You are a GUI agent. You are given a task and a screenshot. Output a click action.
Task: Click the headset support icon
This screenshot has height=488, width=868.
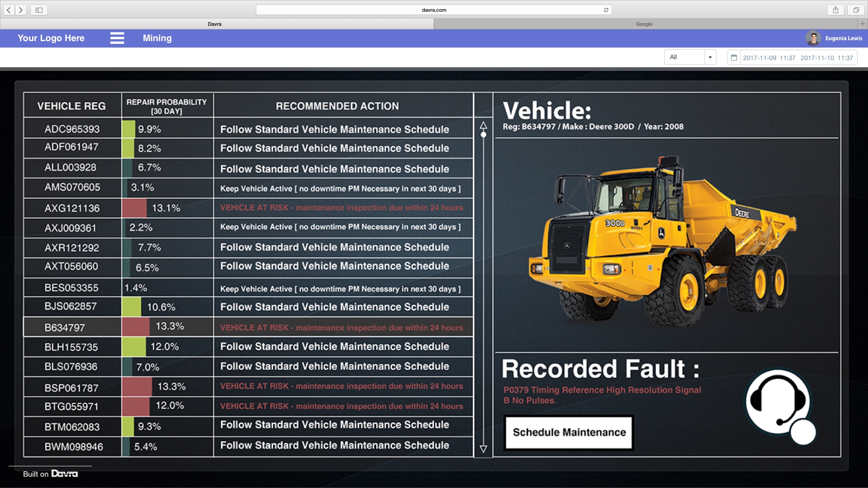click(780, 406)
